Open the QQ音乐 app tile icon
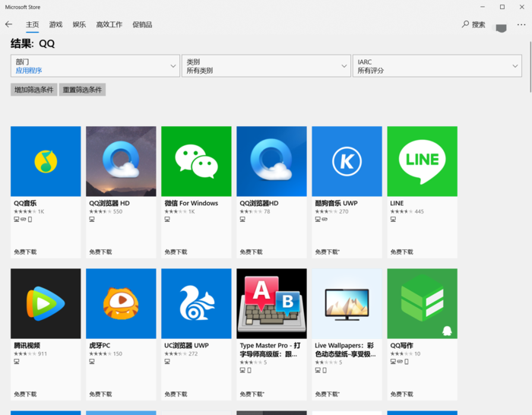 pos(46,161)
